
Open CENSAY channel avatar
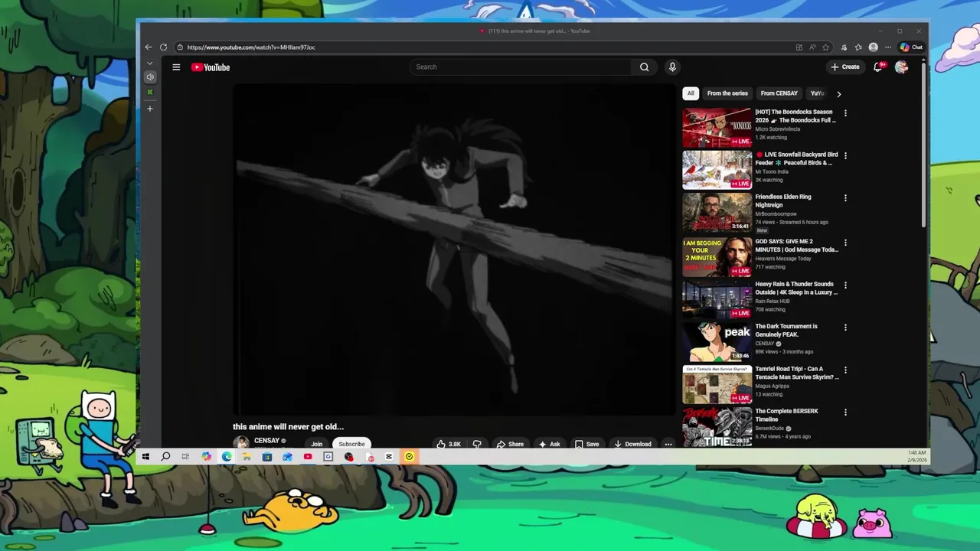241,443
